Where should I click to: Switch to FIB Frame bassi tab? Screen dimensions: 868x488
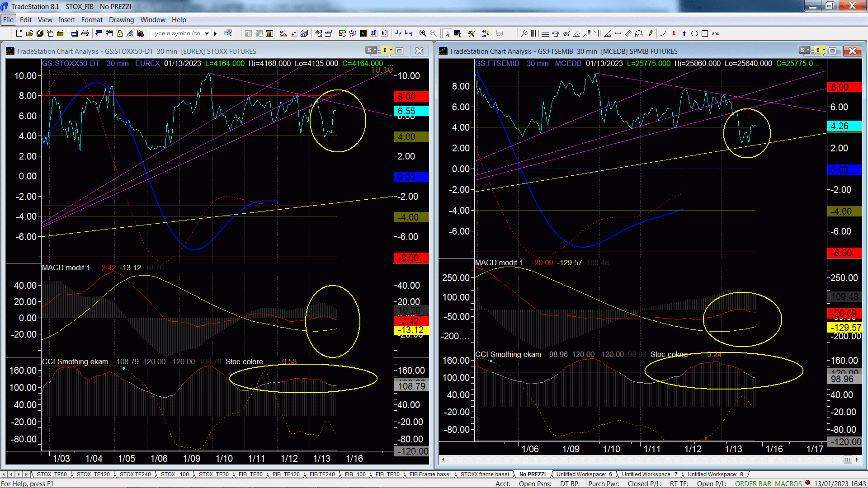point(430,474)
